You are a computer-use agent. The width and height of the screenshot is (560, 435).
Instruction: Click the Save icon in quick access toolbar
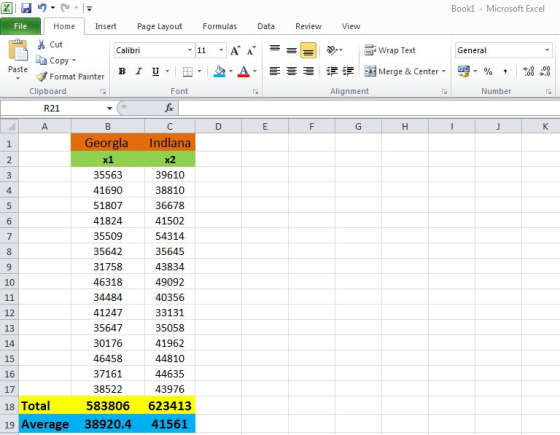coord(26,8)
